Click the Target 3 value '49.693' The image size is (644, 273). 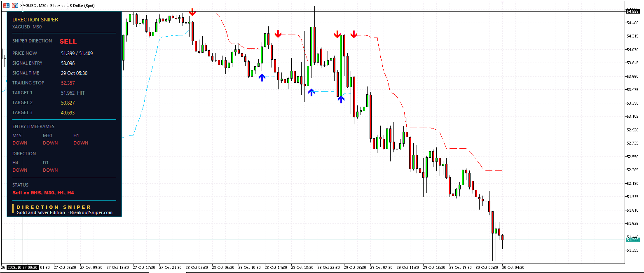coord(68,112)
